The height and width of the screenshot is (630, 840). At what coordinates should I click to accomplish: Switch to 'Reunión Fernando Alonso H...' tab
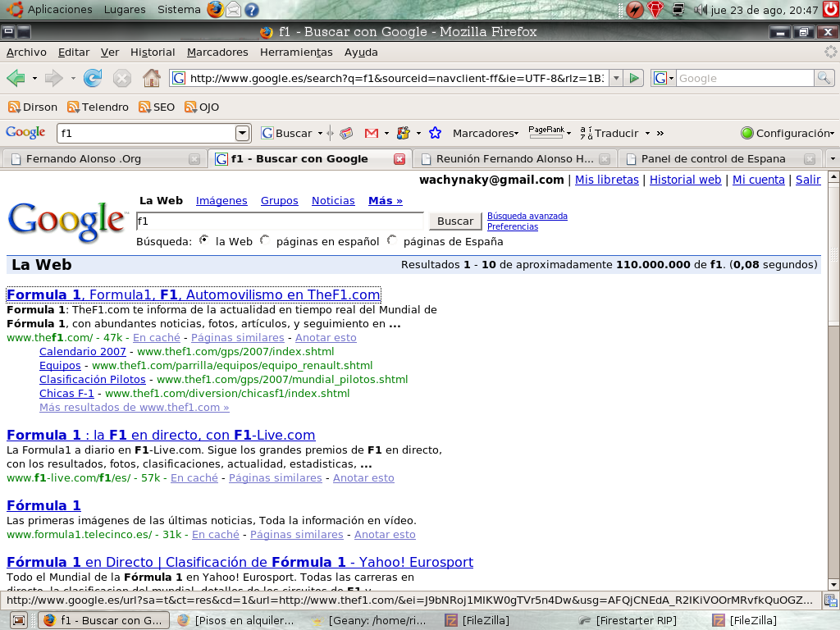coord(514,159)
